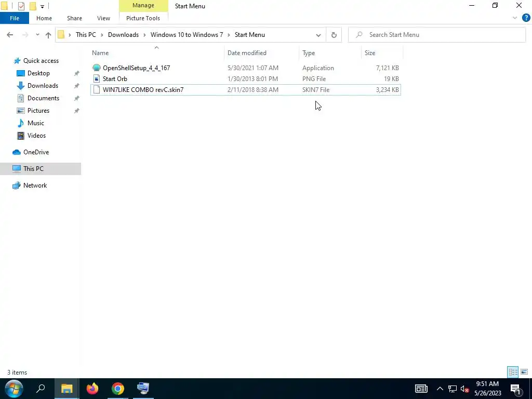Launch Google Chrome from the taskbar
Image resolution: width=532 pixels, height=399 pixels.
tap(118, 389)
